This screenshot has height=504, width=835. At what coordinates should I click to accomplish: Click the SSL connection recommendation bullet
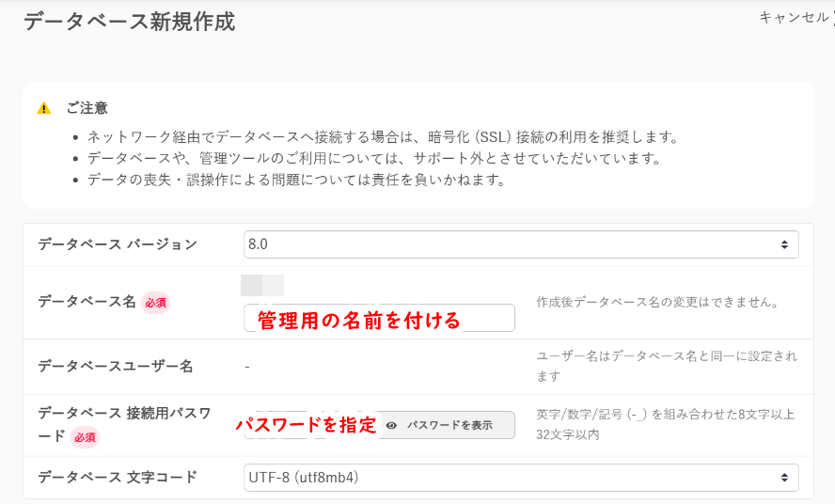383,136
